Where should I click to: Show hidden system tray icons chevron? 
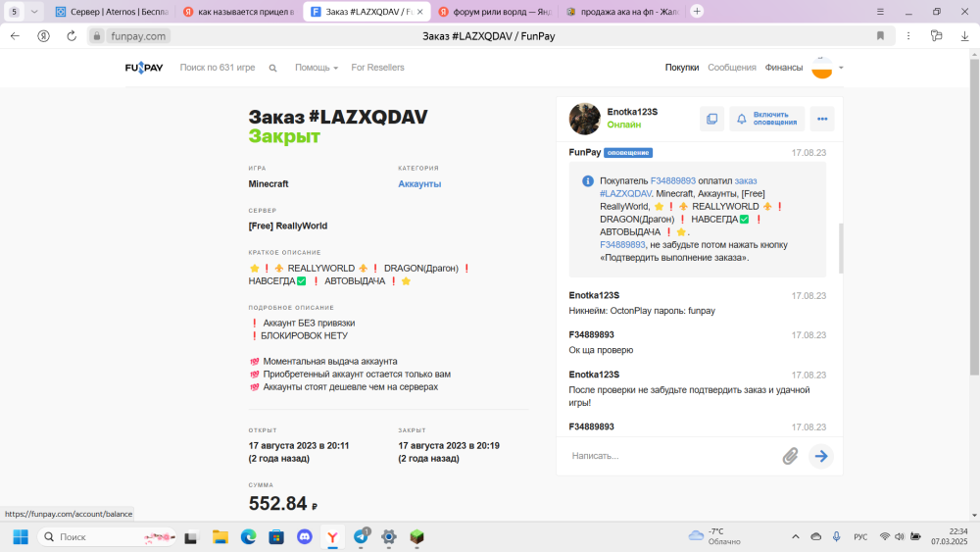coord(796,537)
